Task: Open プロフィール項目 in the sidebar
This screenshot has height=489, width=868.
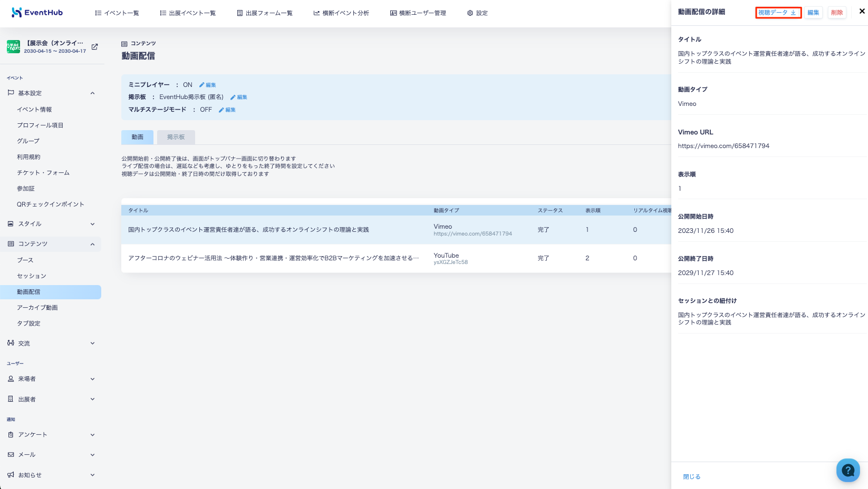Action: (x=40, y=125)
